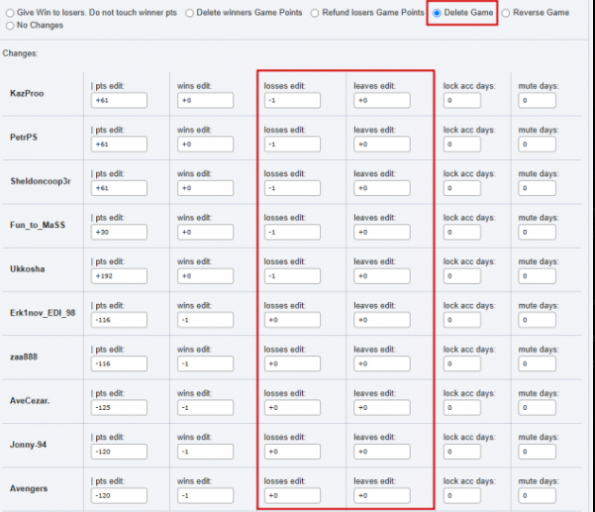Click PetrPS wins edit field
Screen dimensions: 595x512
(x=205, y=144)
